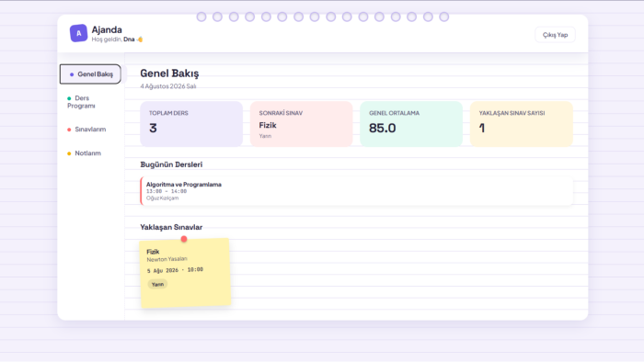Click exam date 5 Ağu 2026 - 10:00

175,270
